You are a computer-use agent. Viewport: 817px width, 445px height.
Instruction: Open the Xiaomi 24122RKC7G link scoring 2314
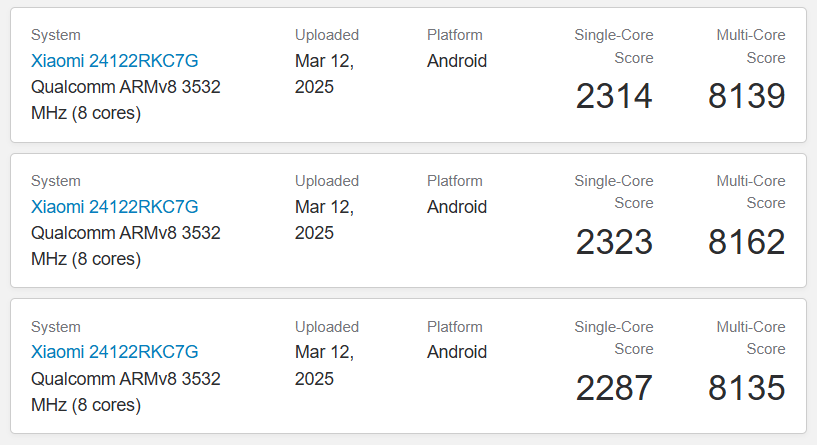114,61
